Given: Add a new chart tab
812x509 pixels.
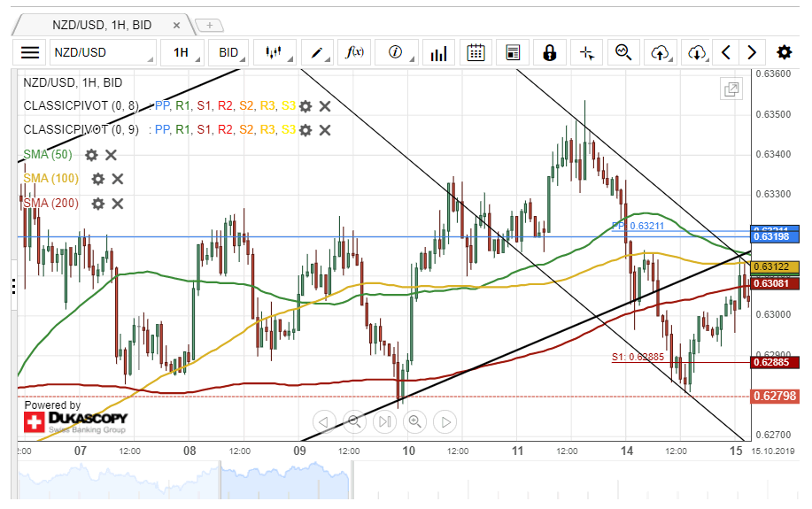Looking at the screenshot, I should [208, 25].
